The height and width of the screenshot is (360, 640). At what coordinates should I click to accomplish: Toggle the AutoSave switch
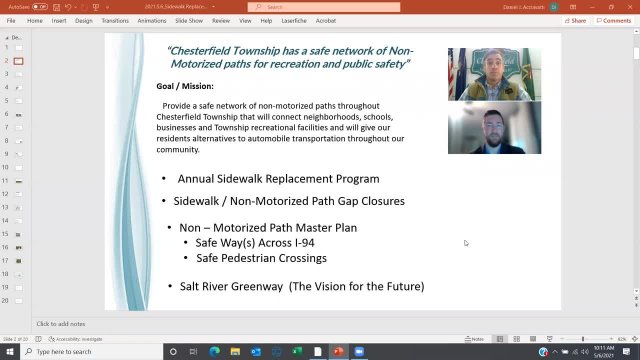click(x=40, y=7)
